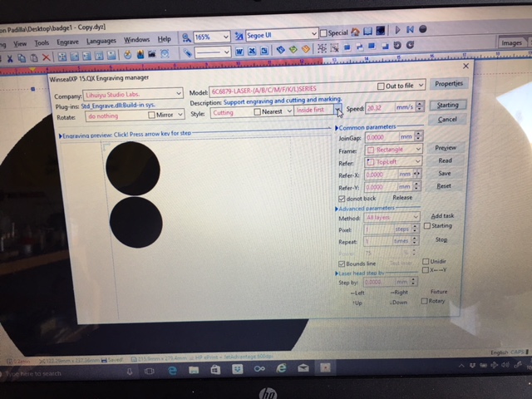Toggle the Nearest checkbox
This screenshot has height=399, width=532.
(x=257, y=111)
